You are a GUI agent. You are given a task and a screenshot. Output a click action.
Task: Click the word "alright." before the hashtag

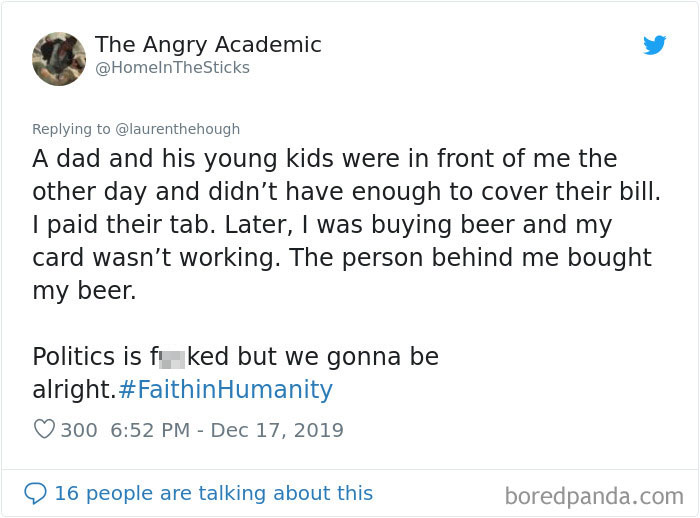point(74,389)
